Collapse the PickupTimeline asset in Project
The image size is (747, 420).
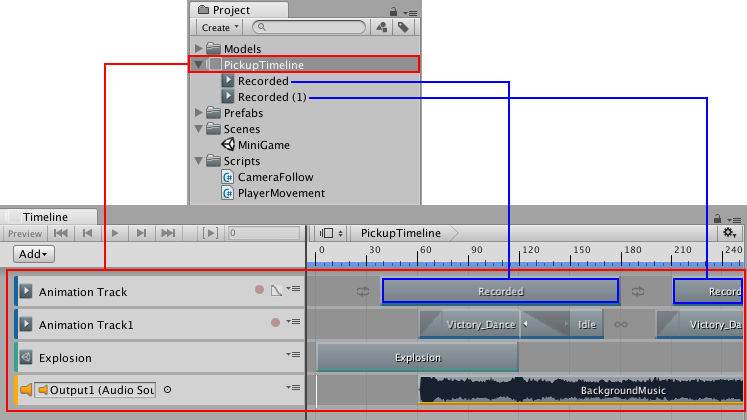198,65
